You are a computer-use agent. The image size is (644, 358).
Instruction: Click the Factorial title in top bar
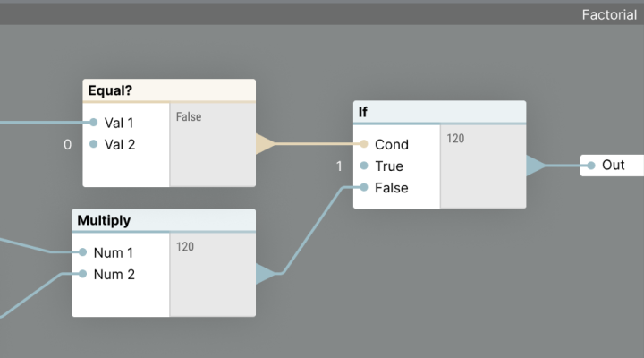point(608,14)
